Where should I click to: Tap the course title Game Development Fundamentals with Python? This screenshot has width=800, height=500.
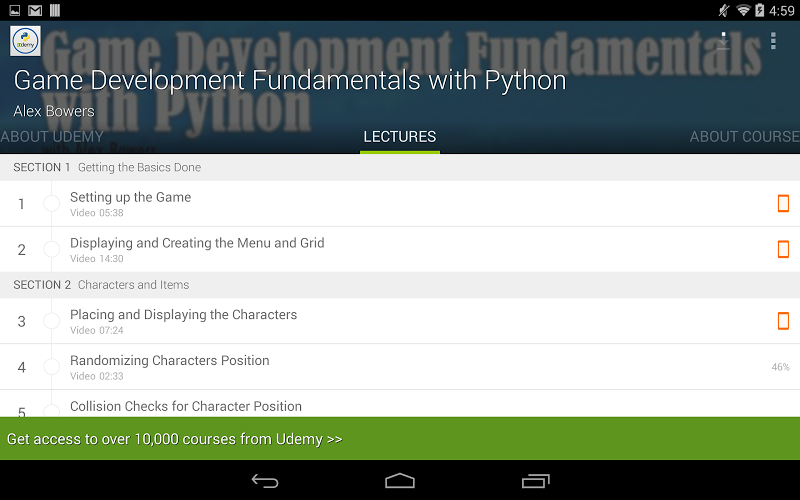click(290, 81)
